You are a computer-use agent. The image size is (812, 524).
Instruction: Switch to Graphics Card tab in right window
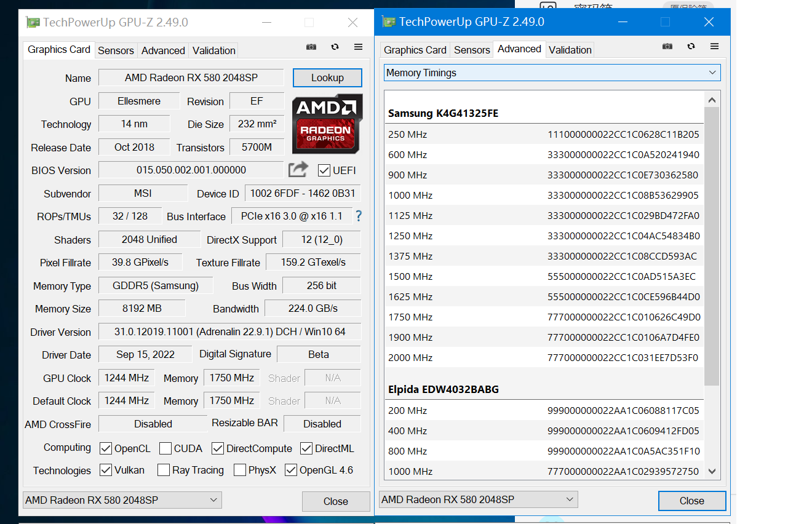(x=415, y=50)
